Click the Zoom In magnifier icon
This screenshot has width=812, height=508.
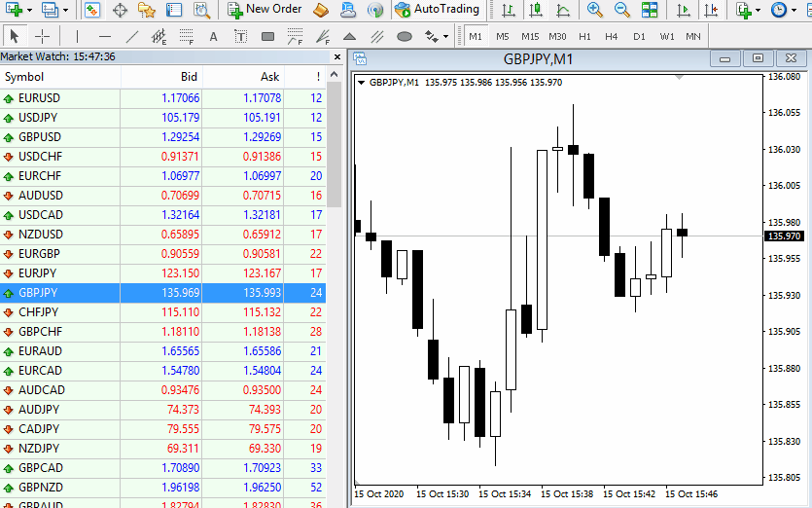point(594,10)
